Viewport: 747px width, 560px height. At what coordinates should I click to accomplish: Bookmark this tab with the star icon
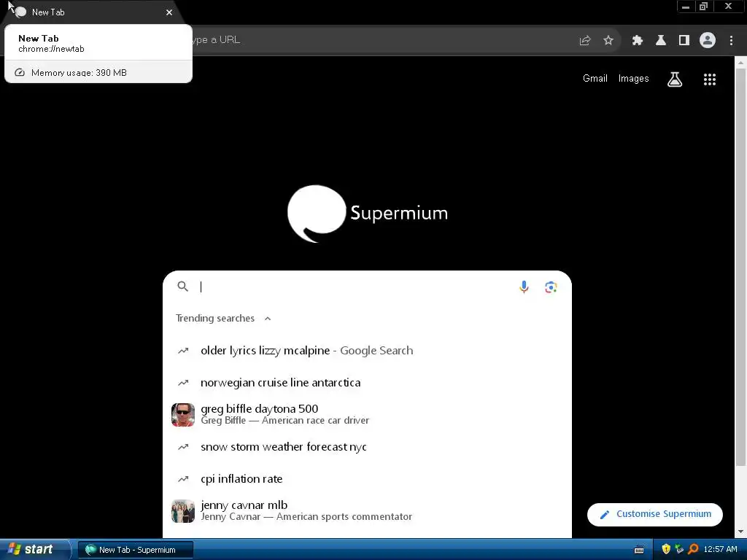point(608,41)
